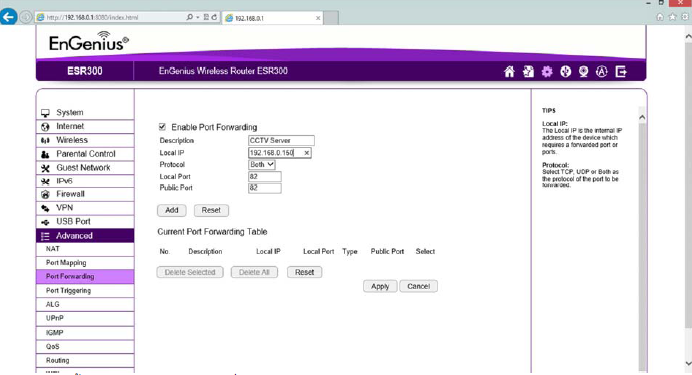Open the address bar search dropdown arrow
Screen dimensions: 692x375
pos(197,17)
